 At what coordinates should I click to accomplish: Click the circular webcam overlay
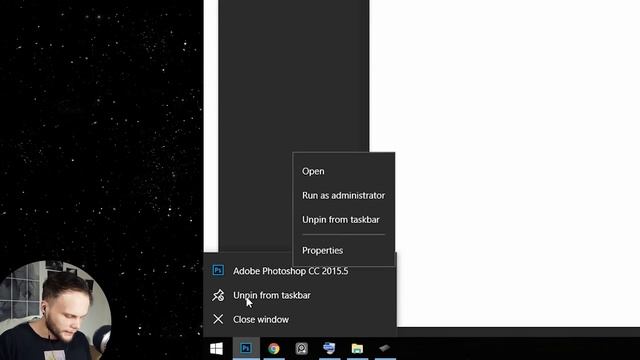[x=55, y=310]
